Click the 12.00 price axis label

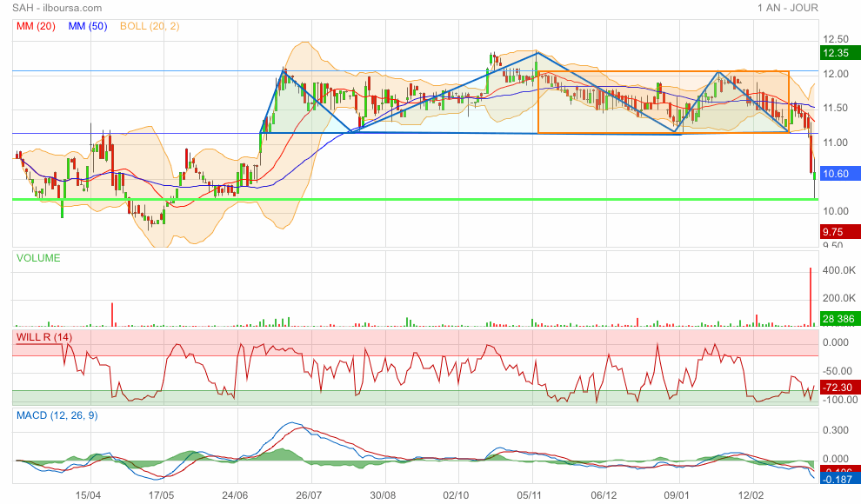[836, 74]
